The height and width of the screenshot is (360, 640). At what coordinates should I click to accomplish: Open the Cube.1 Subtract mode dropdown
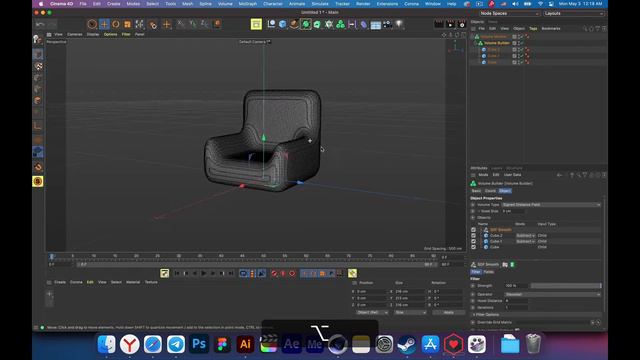pyautogui.click(x=525, y=241)
